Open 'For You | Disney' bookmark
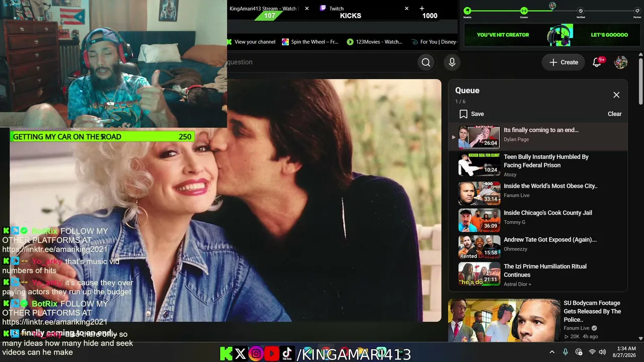644x362 pixels. (434, 42)
